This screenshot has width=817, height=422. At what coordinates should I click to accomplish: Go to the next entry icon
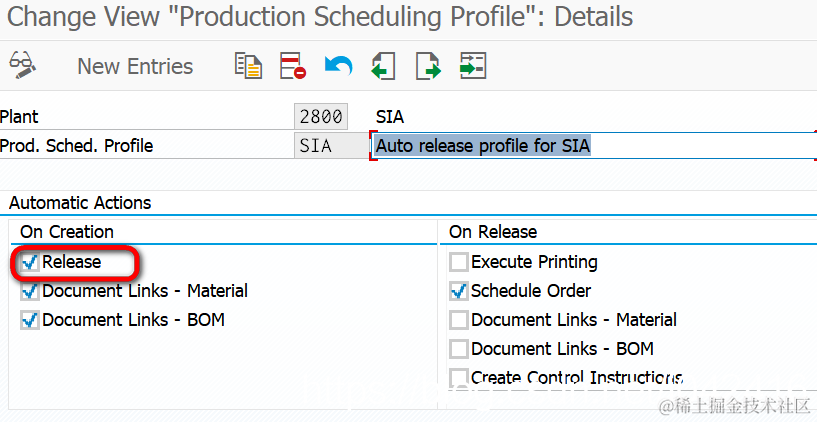click(x=428, y=66)
